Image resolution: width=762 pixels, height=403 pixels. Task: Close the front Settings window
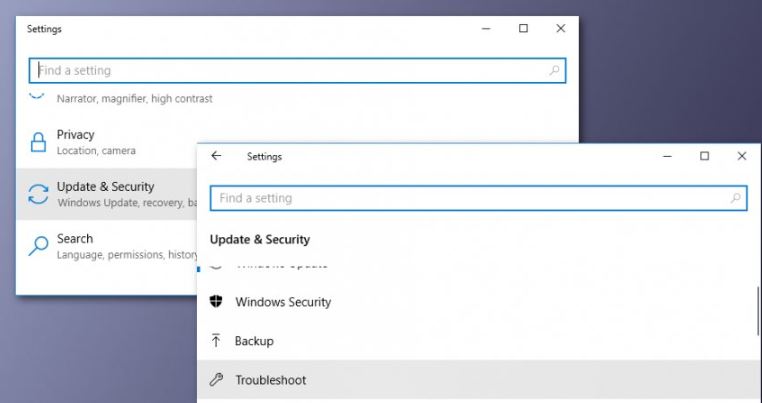tap(742, 156)
